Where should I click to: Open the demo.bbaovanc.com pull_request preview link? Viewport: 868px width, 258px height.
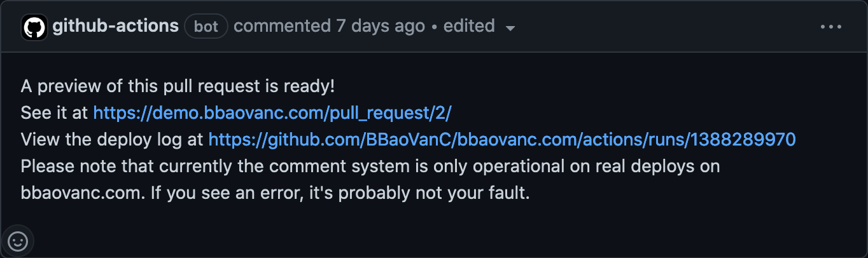coord(272,112)
